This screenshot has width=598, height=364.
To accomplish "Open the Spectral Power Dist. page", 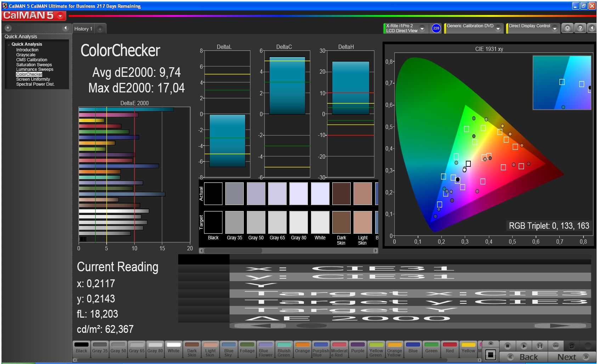I will pyautogui.click(x=35, y=84).
